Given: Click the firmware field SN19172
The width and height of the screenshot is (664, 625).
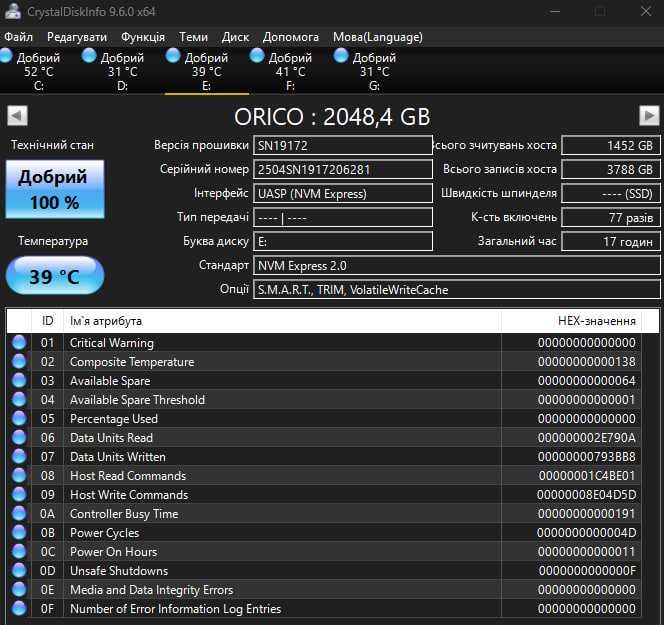Looking at the screenshot, I should (x=343, y=145).
